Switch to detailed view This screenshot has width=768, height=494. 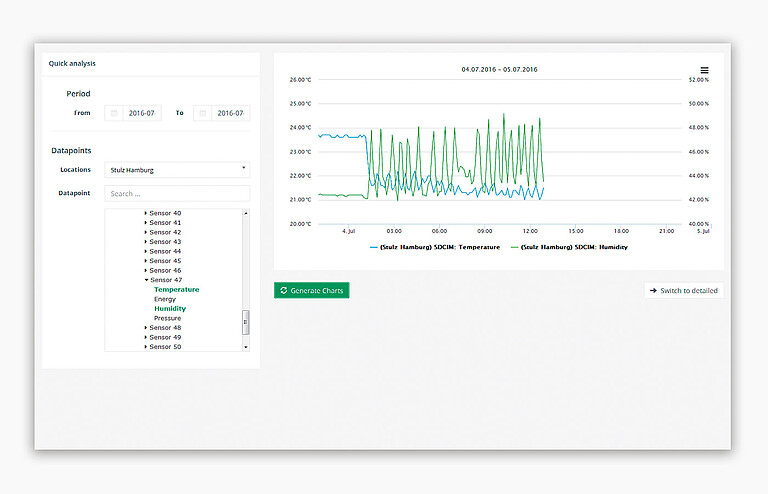point(683,290)
